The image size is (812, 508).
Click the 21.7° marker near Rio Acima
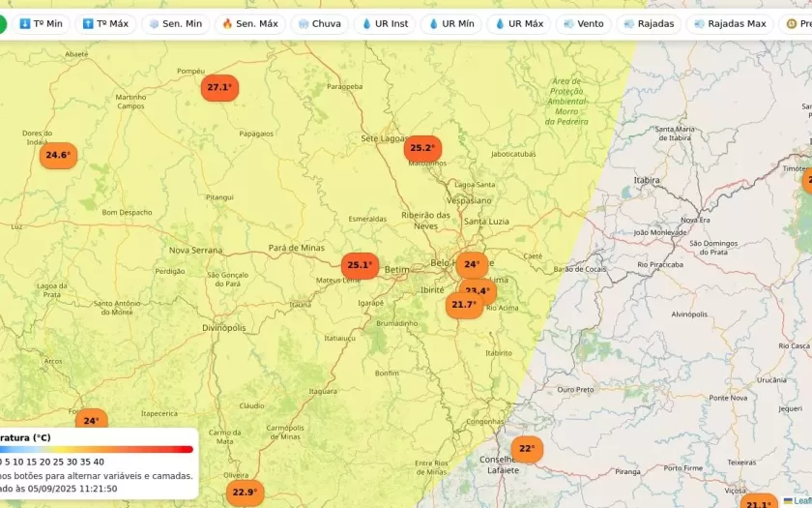[x=464, y=305]
